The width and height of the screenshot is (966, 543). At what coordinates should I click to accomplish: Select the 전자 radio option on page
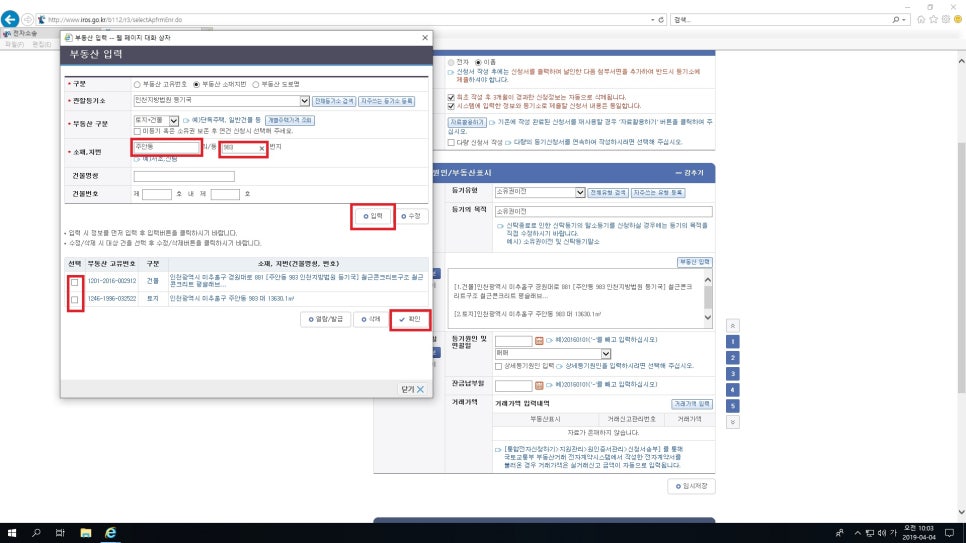(451, 63)
